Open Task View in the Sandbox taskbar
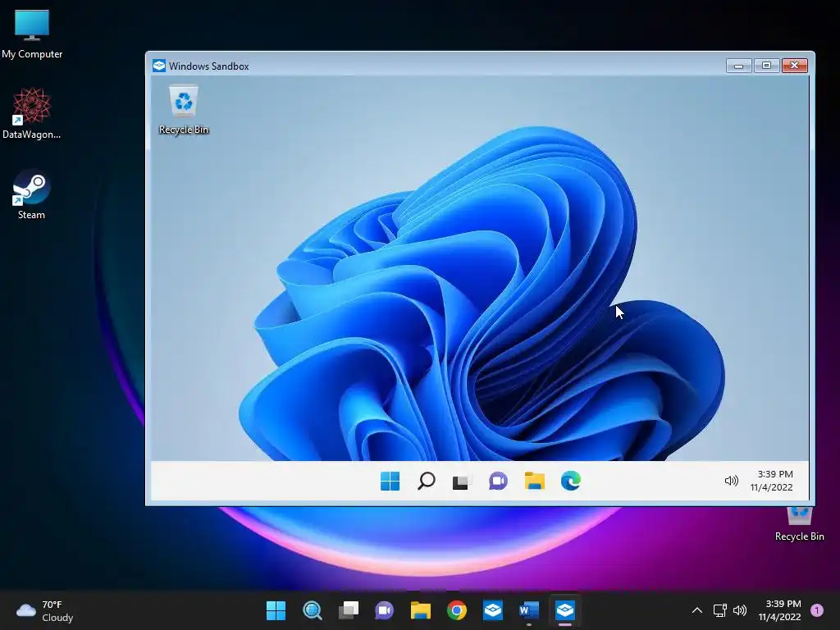840x630 pixels. click(461, 481)
